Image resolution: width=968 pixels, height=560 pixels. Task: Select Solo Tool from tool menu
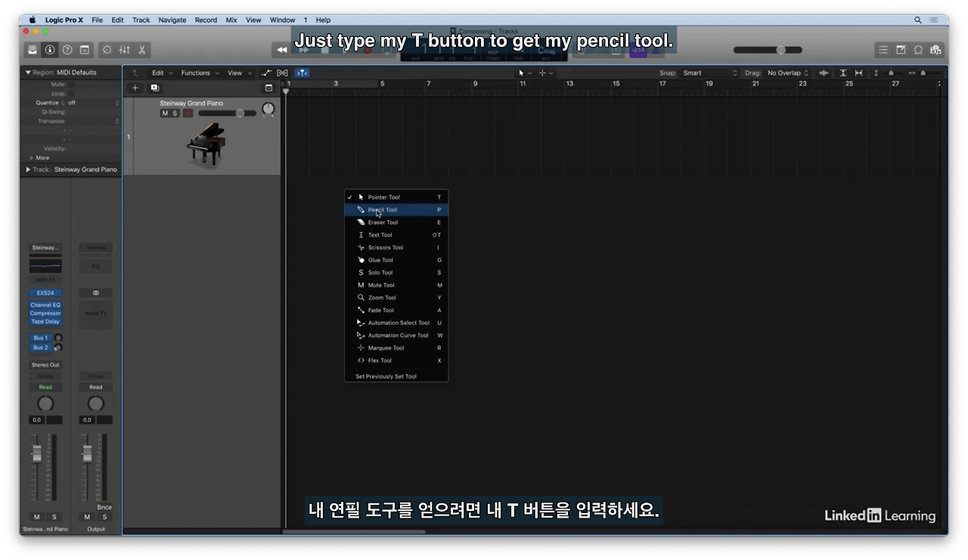pos(396,273)
